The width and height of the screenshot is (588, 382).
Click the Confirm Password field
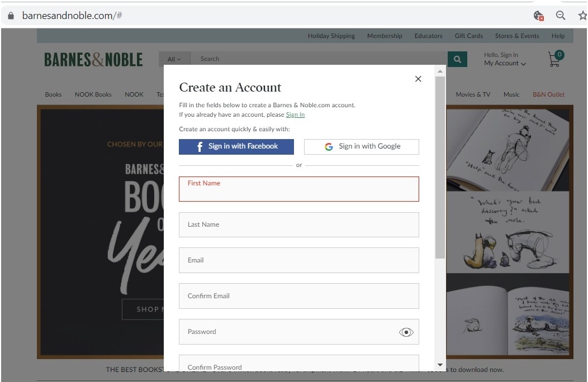(299, 363)
